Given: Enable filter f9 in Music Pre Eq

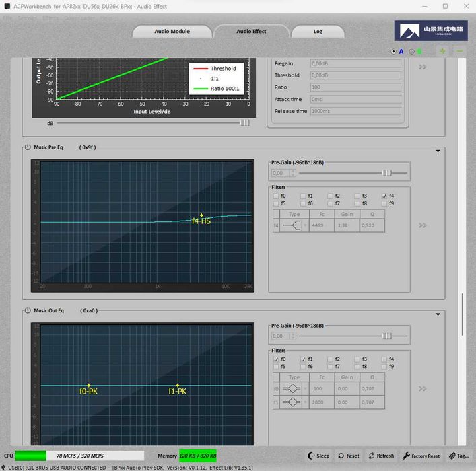Looking at the screenshot, I should point(384,203).
